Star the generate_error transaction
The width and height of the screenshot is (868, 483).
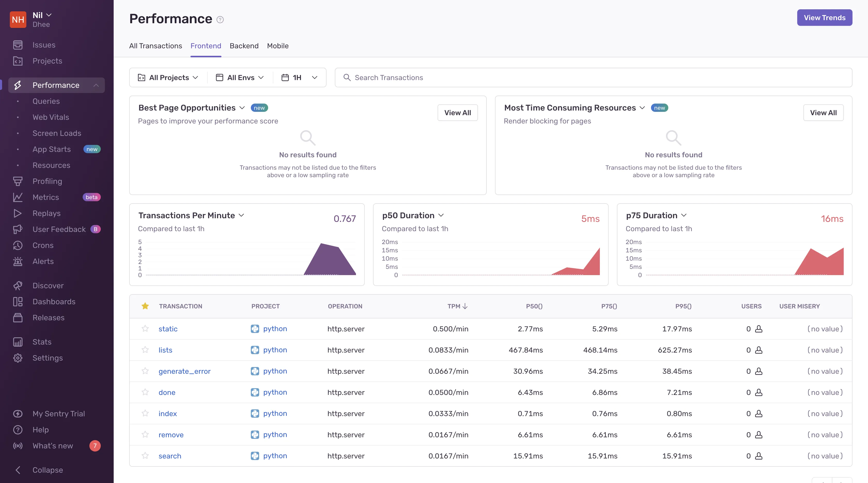[x=145, y=371]
